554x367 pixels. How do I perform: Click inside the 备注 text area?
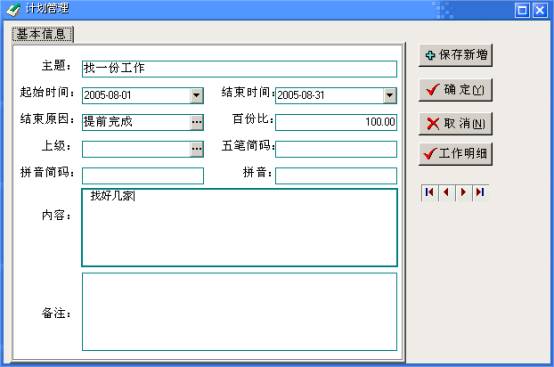pyautogui.click(x=240, y=312)
